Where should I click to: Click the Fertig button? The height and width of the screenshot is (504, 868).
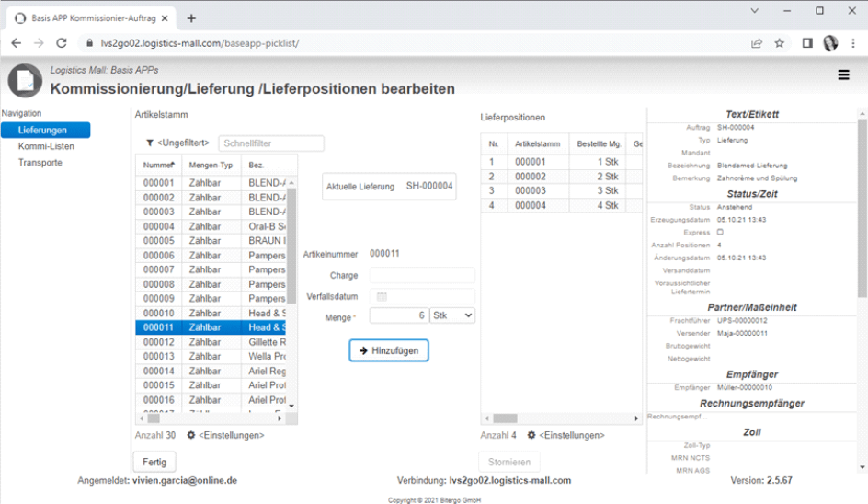pyautogui.click(x=154, y=462)
